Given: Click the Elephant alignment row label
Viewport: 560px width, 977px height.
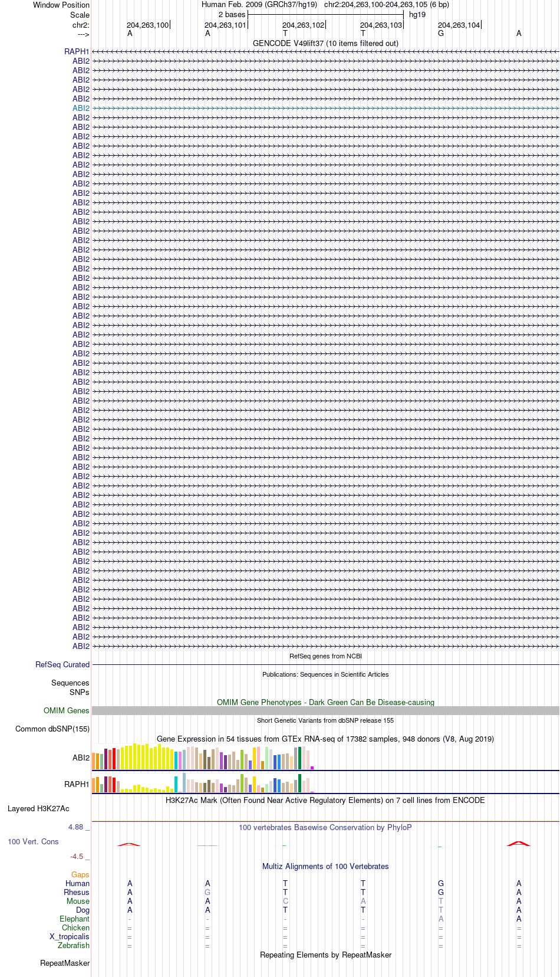Looking at the screenshot, I should [x=74, y=919].
